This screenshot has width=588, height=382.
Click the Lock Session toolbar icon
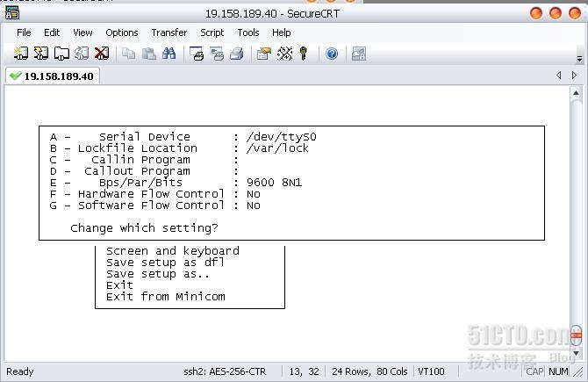click(358, 54)
